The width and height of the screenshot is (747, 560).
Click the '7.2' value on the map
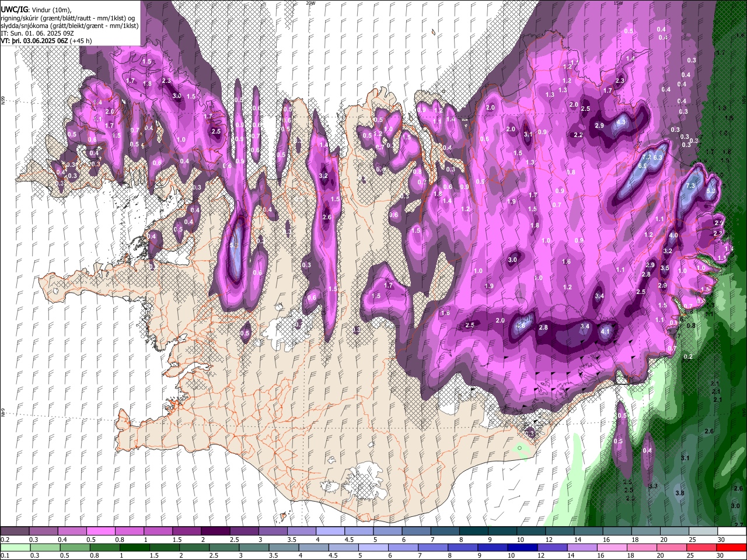(646, 157)
